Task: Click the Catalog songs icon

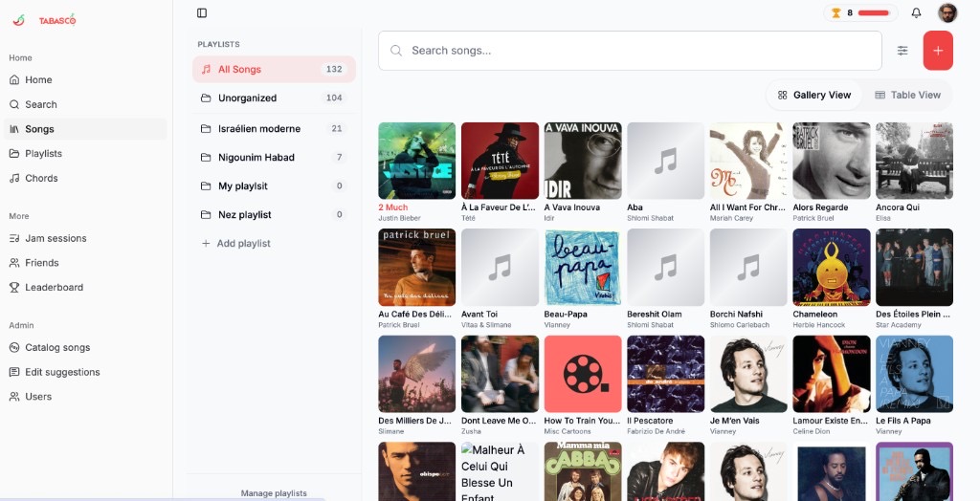Action: (14, 347)
